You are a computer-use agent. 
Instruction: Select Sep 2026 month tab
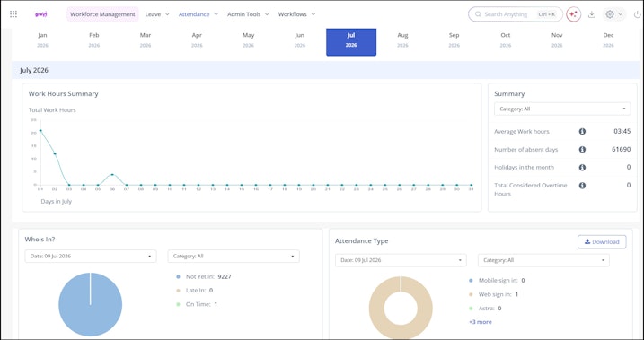[454, 39]
